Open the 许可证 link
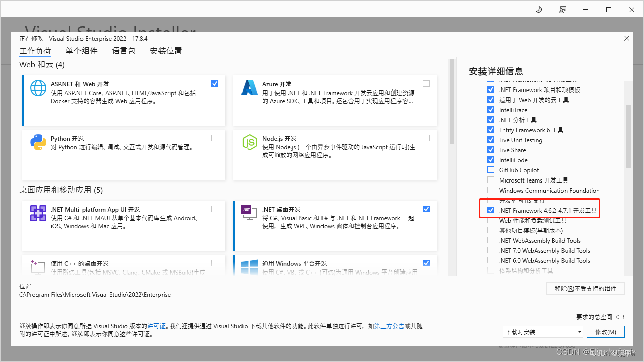This screenshot has height=362, width=644. pos(156,326)
